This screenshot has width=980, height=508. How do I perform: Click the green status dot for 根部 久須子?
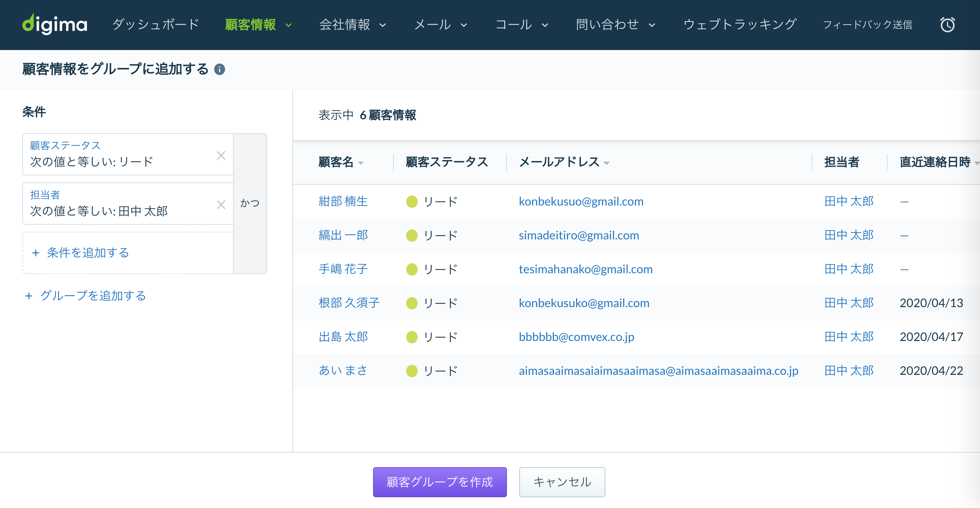coord(412,303)
